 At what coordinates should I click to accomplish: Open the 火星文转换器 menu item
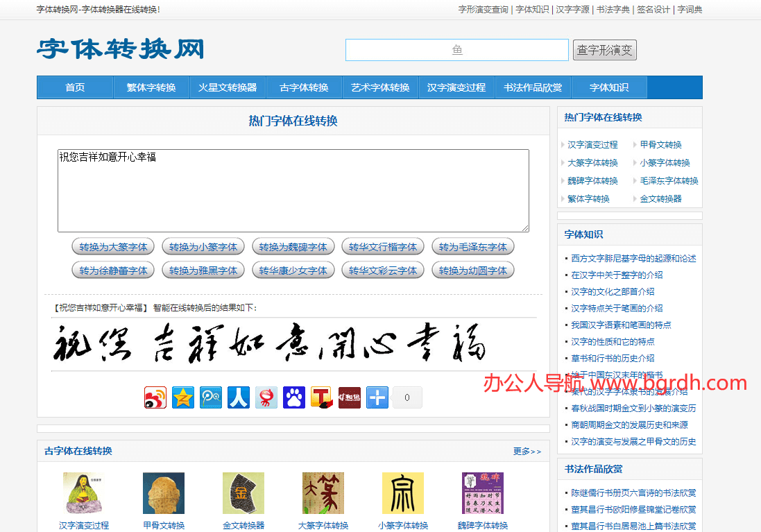coord(228,87)
